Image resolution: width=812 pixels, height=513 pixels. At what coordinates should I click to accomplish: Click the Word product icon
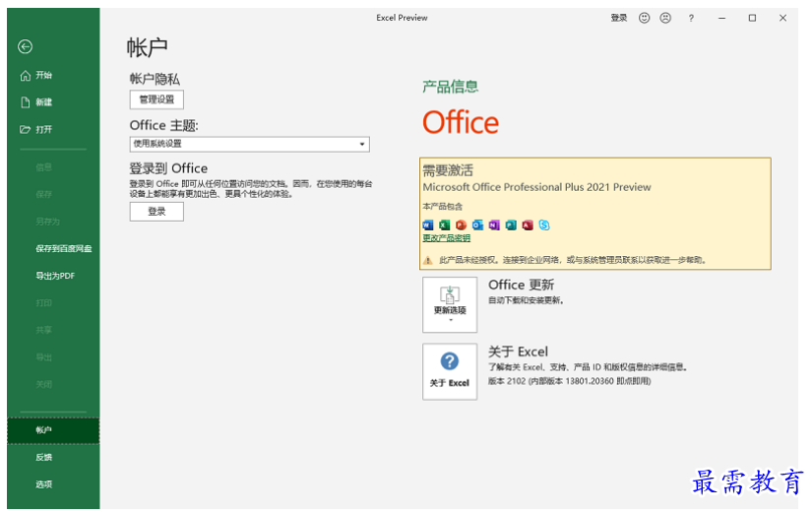[x=428, y=224]
